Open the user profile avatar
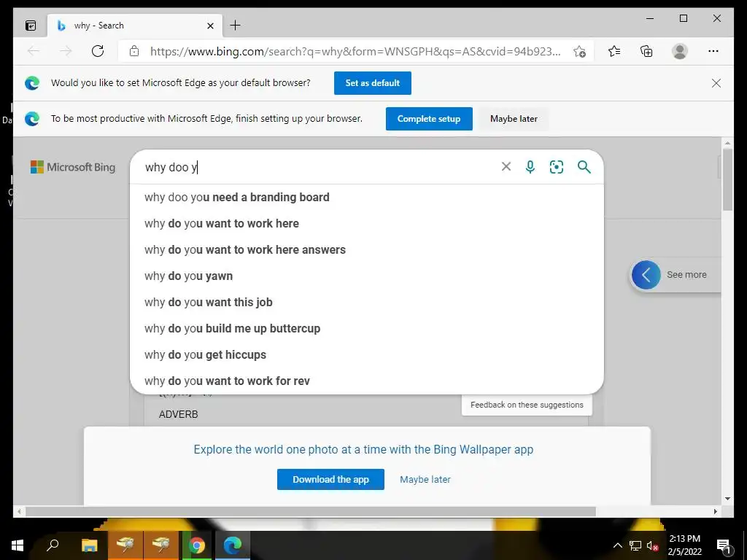The image size is (747, 560). coord(680,51)
